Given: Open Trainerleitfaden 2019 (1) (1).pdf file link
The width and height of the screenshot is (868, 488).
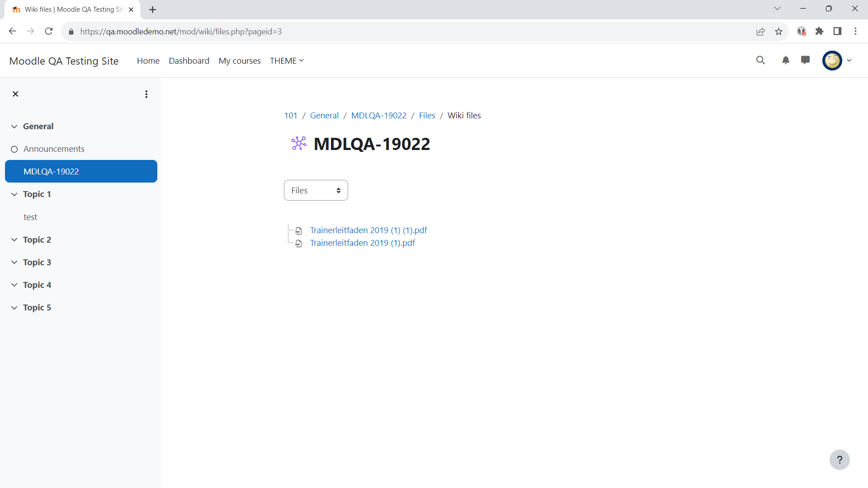Looking at the screenshot, I should point(368,230).
